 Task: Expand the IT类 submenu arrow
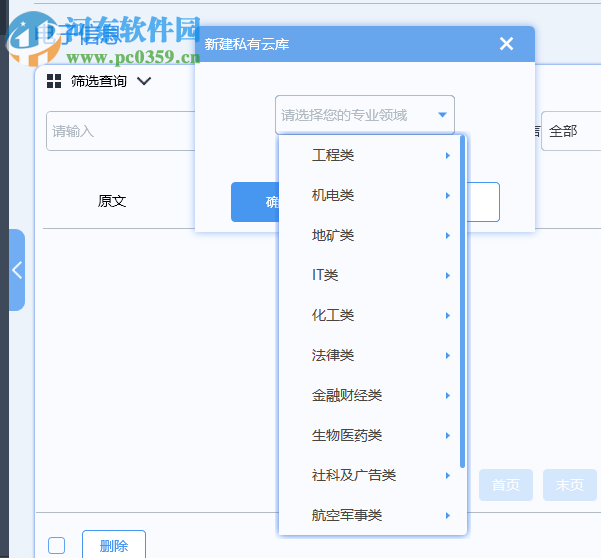(447, 275)
